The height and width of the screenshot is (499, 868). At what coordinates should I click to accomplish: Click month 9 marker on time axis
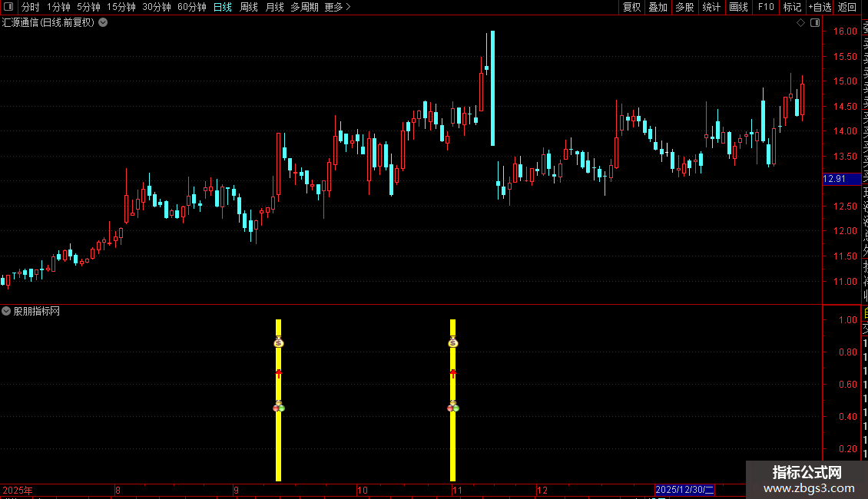pos(237,490)
